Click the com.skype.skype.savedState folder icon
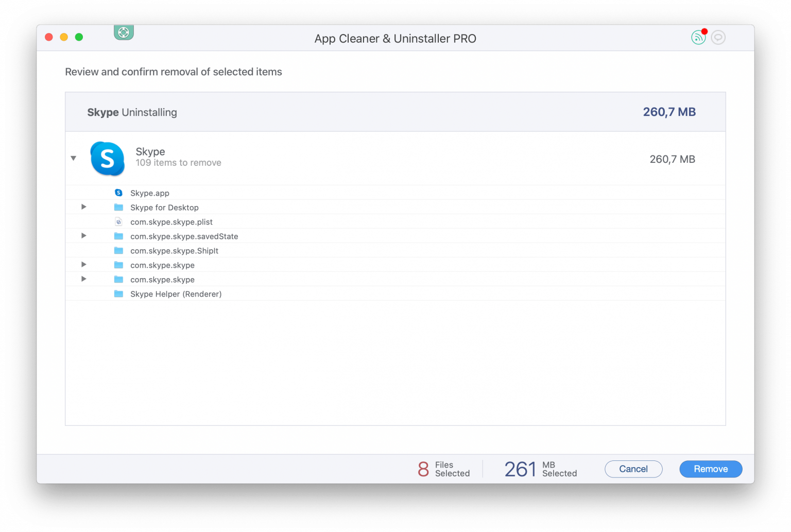 pos(118,236)
